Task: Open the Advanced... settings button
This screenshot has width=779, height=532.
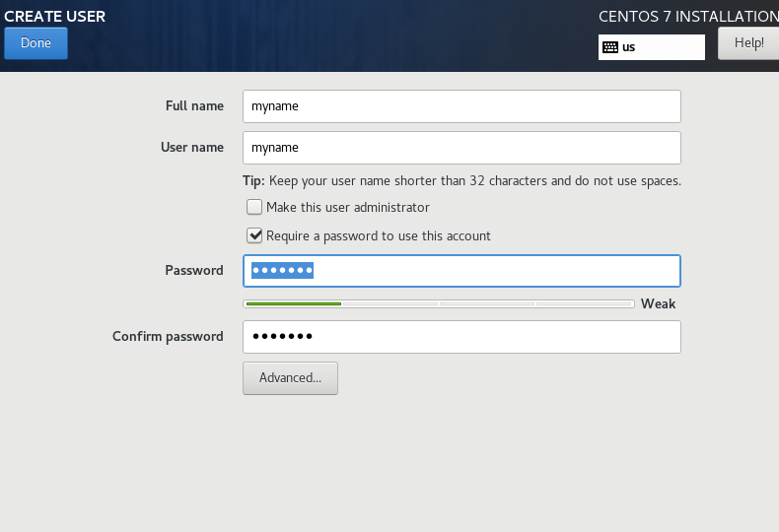Action: [290, 378]
